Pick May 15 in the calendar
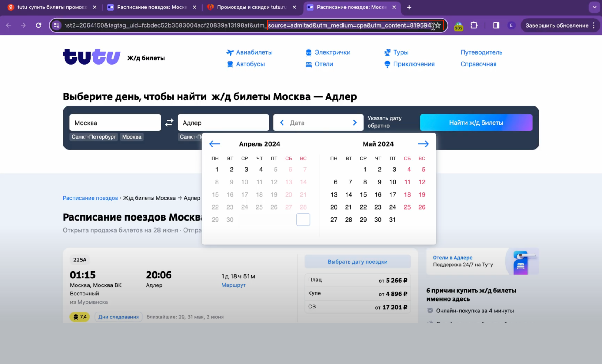 [x=363, y=194]
